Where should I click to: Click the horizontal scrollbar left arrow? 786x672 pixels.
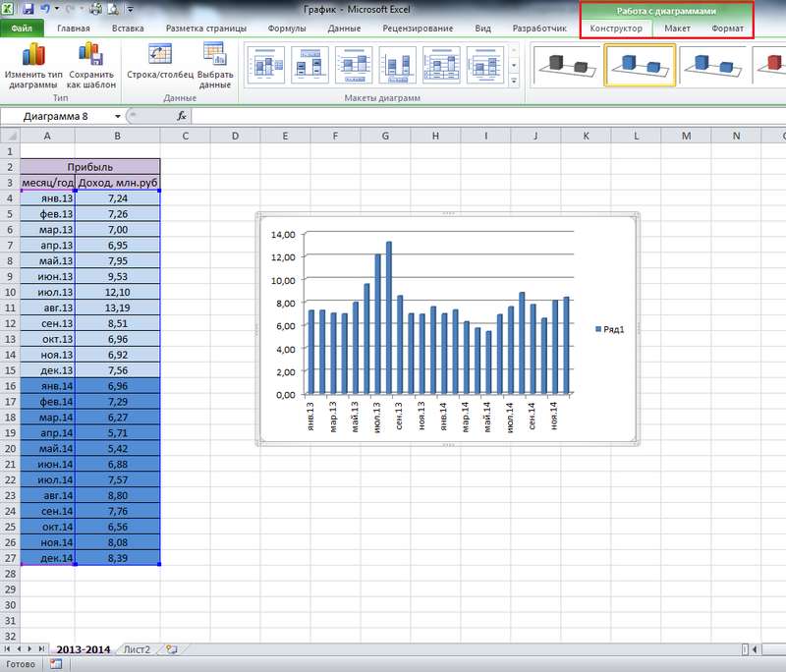[x=755, y=649]
